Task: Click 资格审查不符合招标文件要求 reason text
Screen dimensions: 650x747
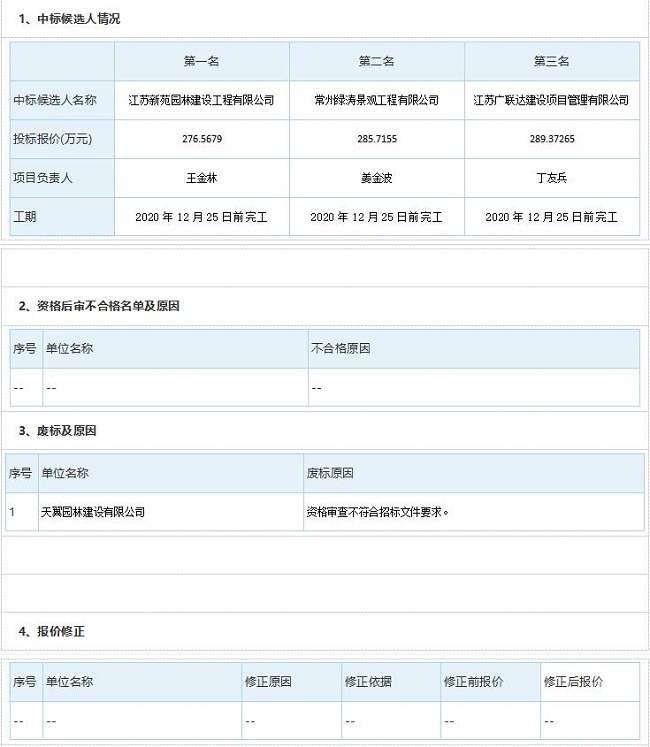Action: coord(377,512)
